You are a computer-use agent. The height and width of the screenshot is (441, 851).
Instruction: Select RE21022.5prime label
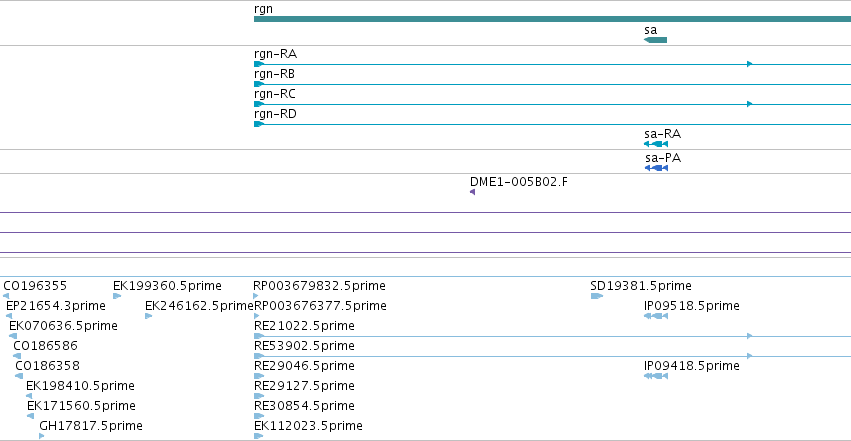[304, 327]
